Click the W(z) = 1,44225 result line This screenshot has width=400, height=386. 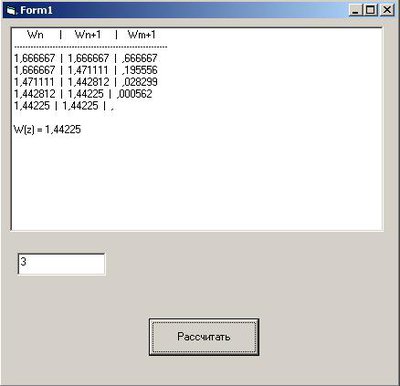coord(47,129)
